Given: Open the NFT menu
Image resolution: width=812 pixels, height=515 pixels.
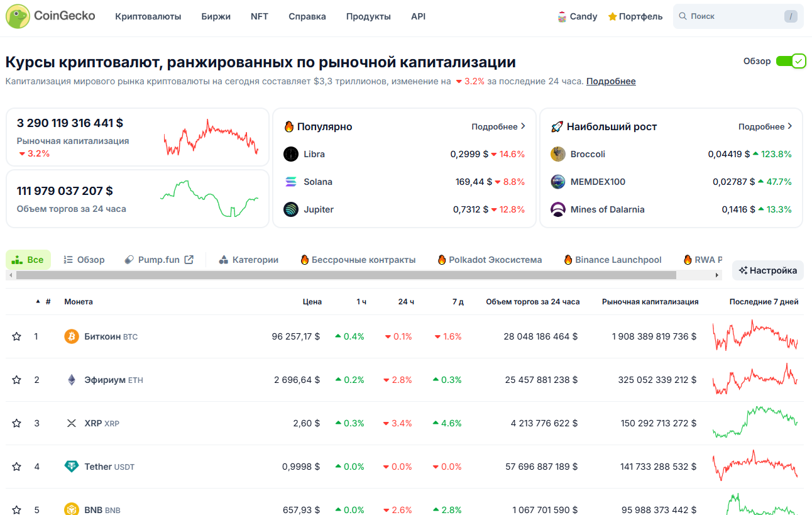Looking at the screenshot, I should (x=260, y=16).
